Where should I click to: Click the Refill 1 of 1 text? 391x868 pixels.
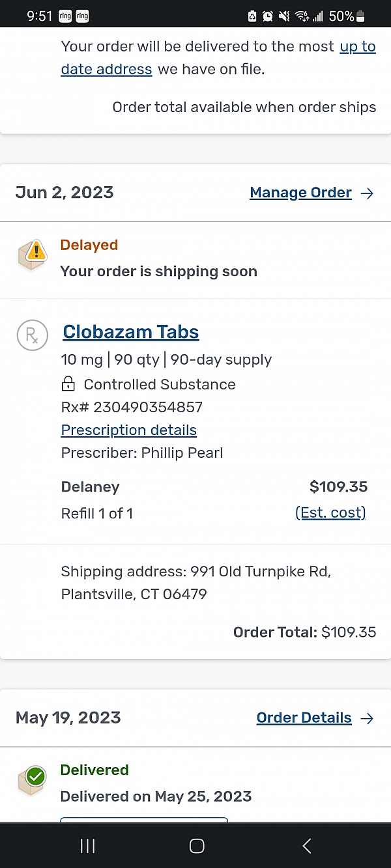pos(97,513)
